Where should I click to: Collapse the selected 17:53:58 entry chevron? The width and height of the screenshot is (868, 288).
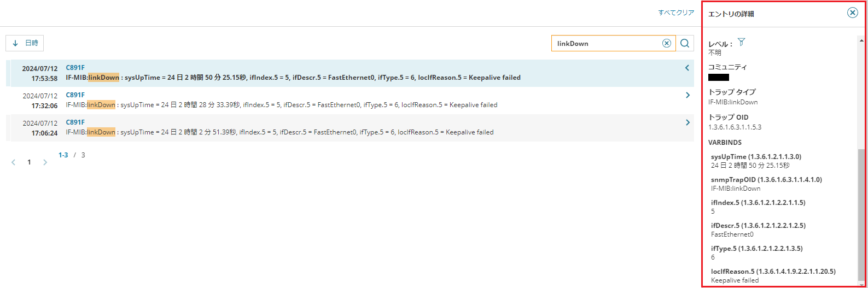tap(687, 68)
